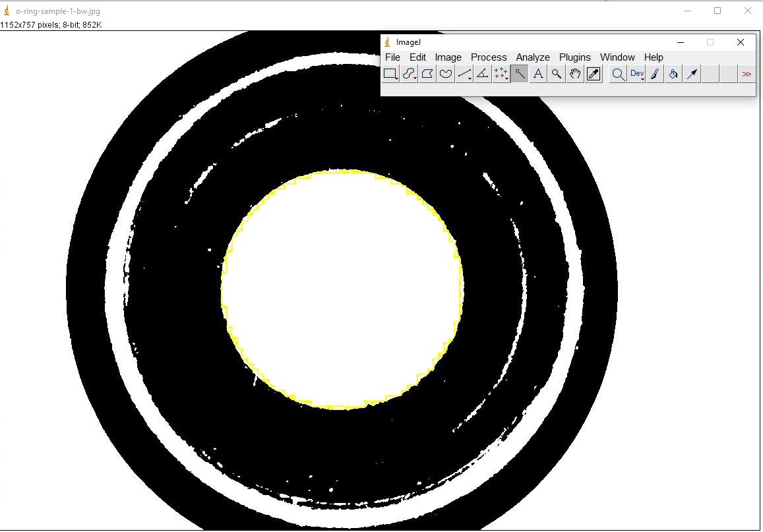Image resolution: width=763 pixels, height=532 pixels.
Task: Select the Flood Fill bucket tool
Action: pos(673,74)
